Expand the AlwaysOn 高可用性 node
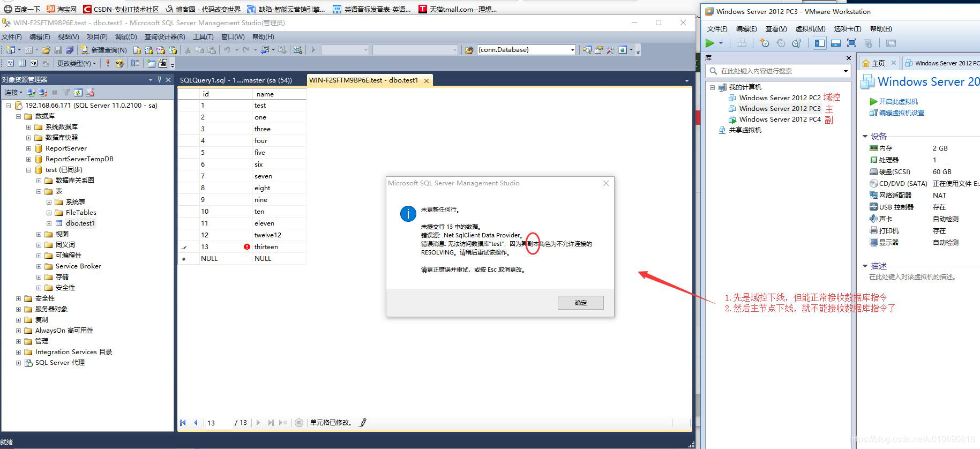 click(x=19, y=331)
